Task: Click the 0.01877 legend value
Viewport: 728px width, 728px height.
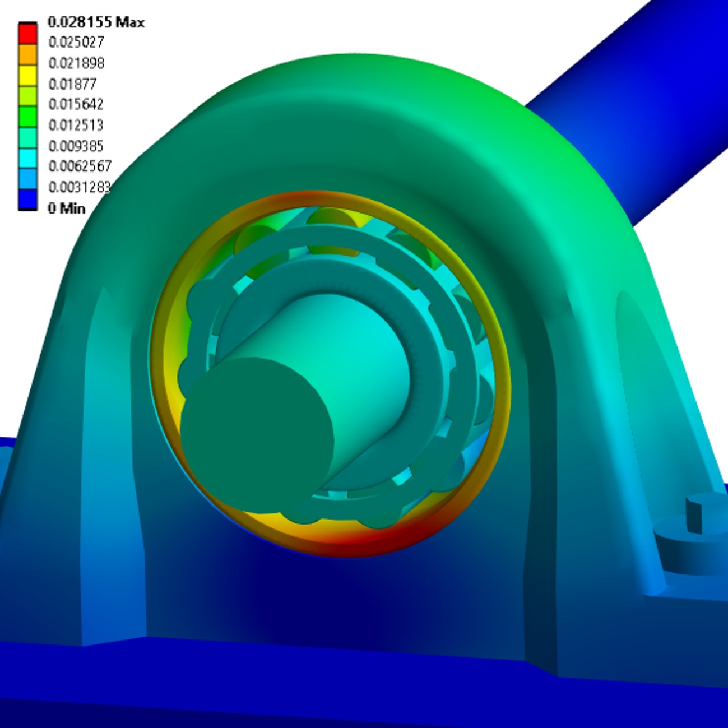Action: click(x=72, y=84)
